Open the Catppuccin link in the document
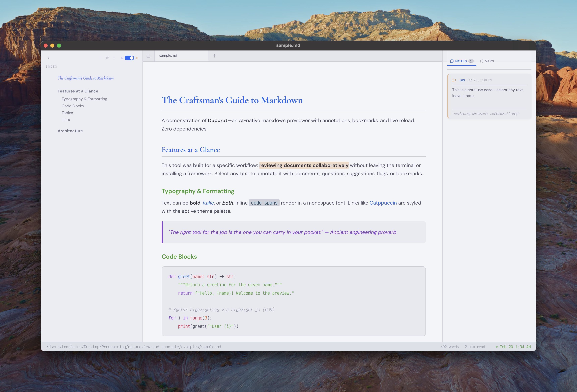 [x=383, y=203]
